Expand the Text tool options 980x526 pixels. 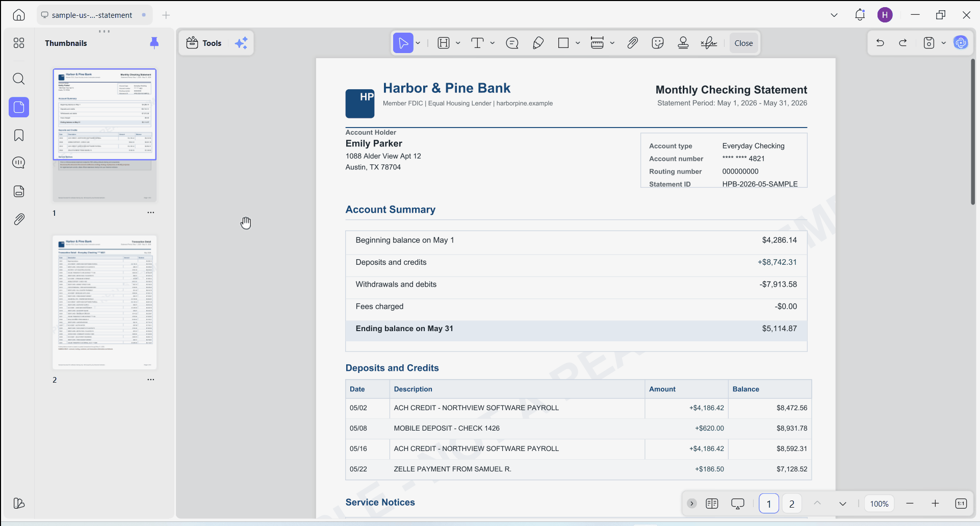point(492,43)
